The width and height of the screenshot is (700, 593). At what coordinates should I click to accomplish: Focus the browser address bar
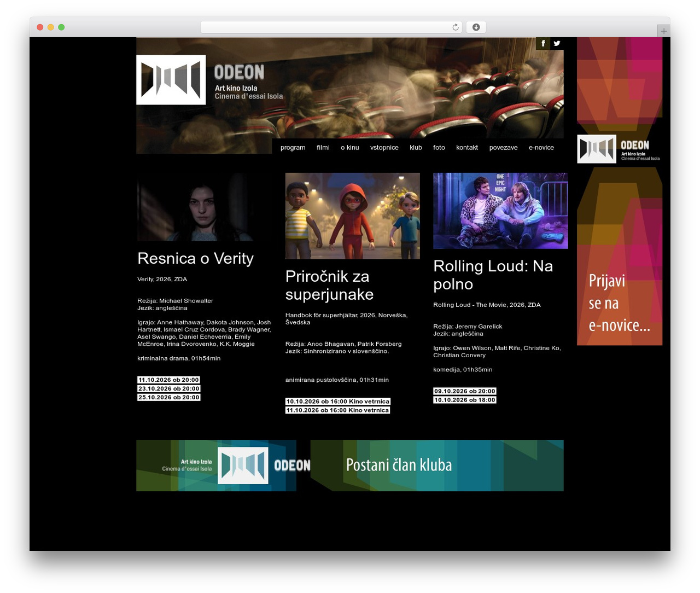pos(331,27)
